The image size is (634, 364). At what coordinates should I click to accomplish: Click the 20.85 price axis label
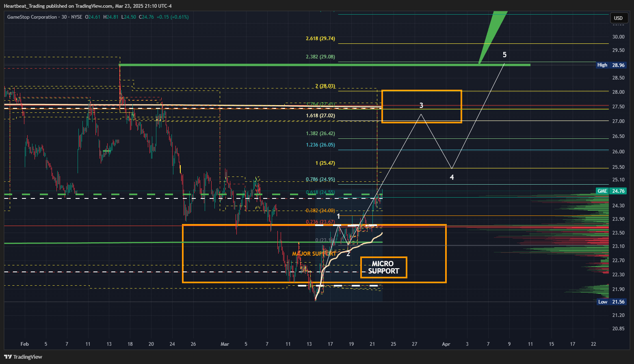(x=619, y=329)
